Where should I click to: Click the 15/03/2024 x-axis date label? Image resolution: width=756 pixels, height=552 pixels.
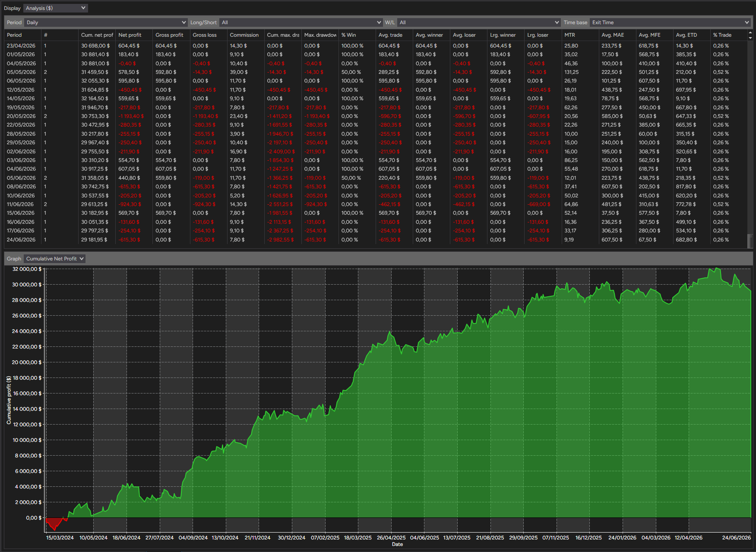pyautogui.click(x=60, y=538)
